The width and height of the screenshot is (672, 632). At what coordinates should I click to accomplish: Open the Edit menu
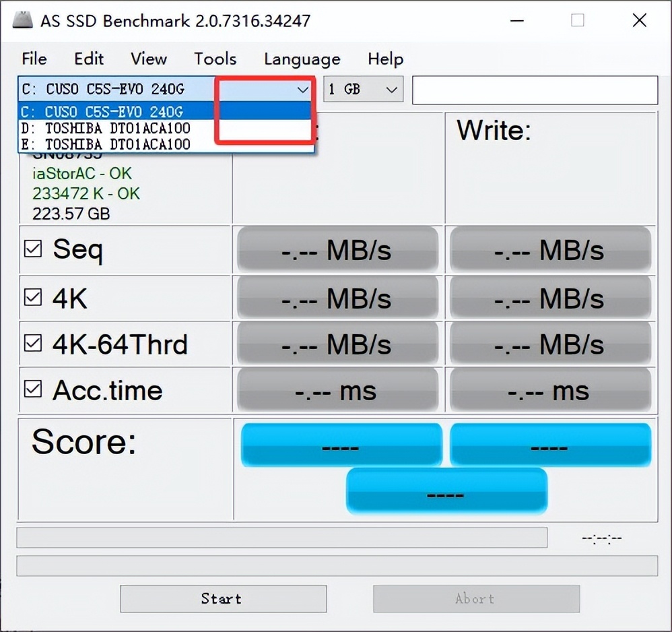click(x=88, y=59)
